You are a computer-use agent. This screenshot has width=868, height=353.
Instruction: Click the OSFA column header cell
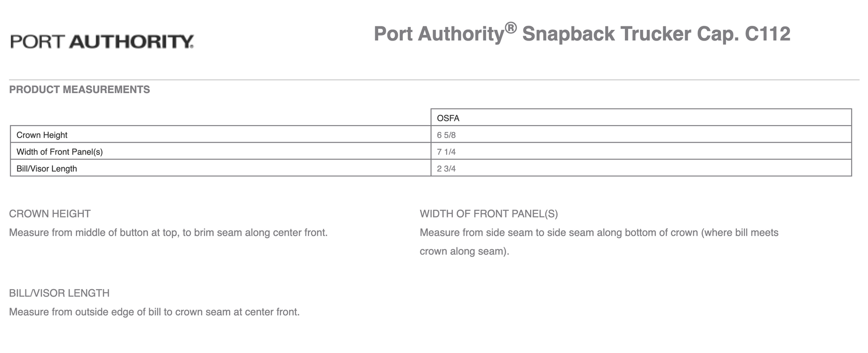[x=448, y=118]
